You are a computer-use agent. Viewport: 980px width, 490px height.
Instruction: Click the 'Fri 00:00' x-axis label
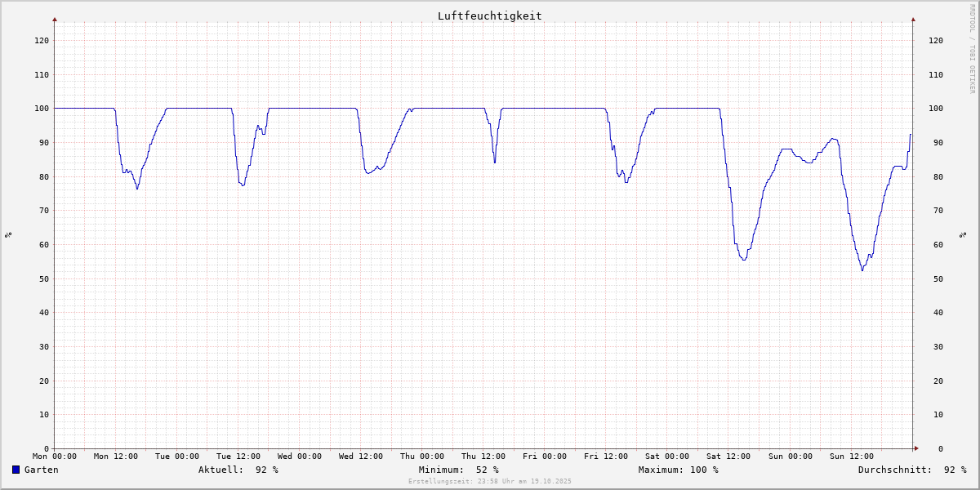(x=545, y=457)
